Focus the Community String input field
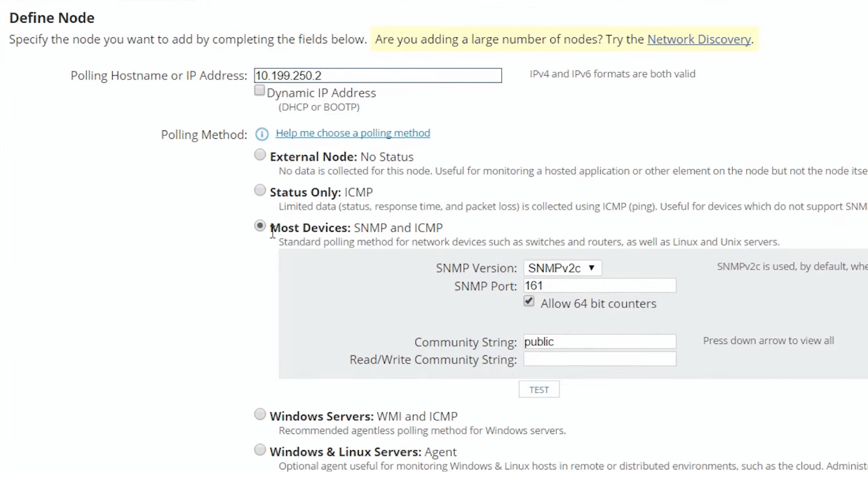868x480 pixels. pyautogui.click(x=599, y=342)
